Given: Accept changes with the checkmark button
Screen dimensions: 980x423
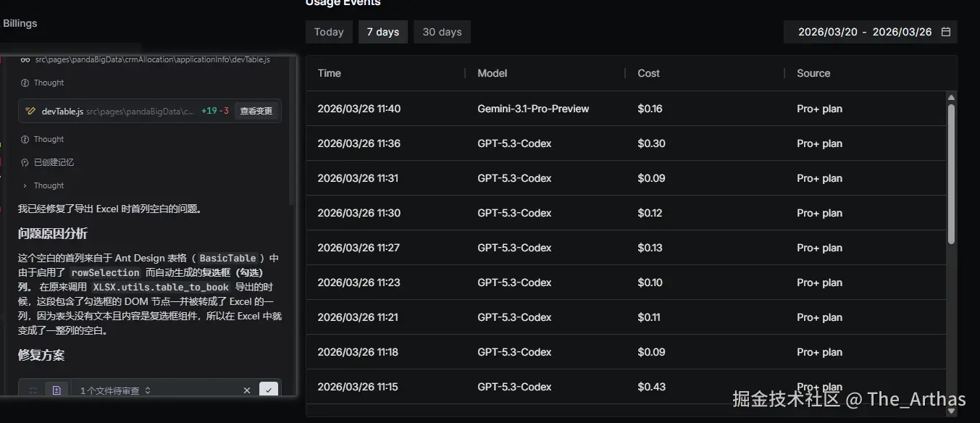Looking at the screenshot, I should click(x=268, y=390).
